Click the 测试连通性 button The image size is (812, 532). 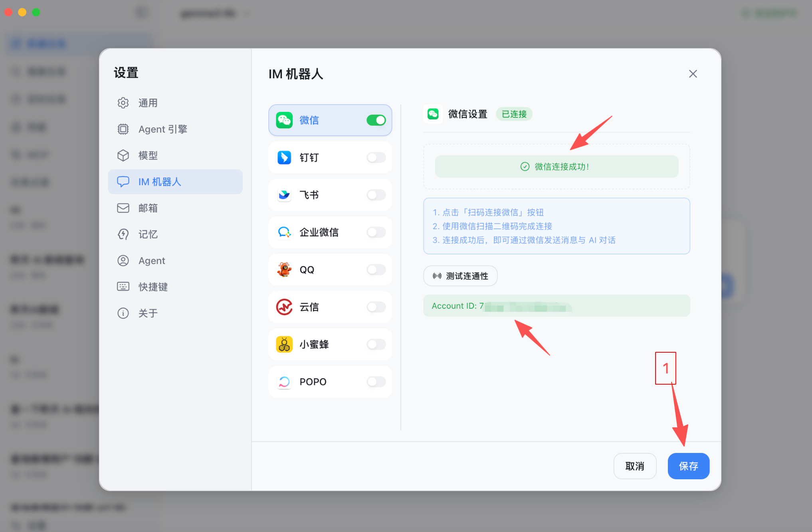point(460,276)
